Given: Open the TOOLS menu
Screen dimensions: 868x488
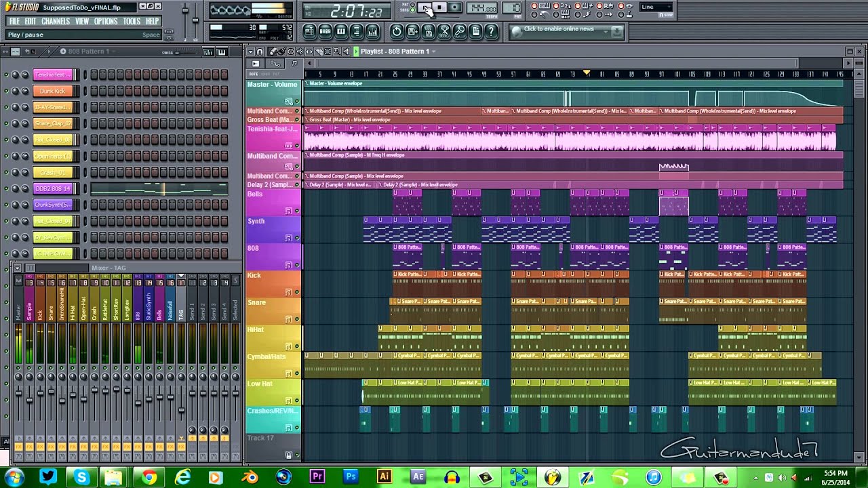Looking at the screenshot, I should tap(132, 21).
